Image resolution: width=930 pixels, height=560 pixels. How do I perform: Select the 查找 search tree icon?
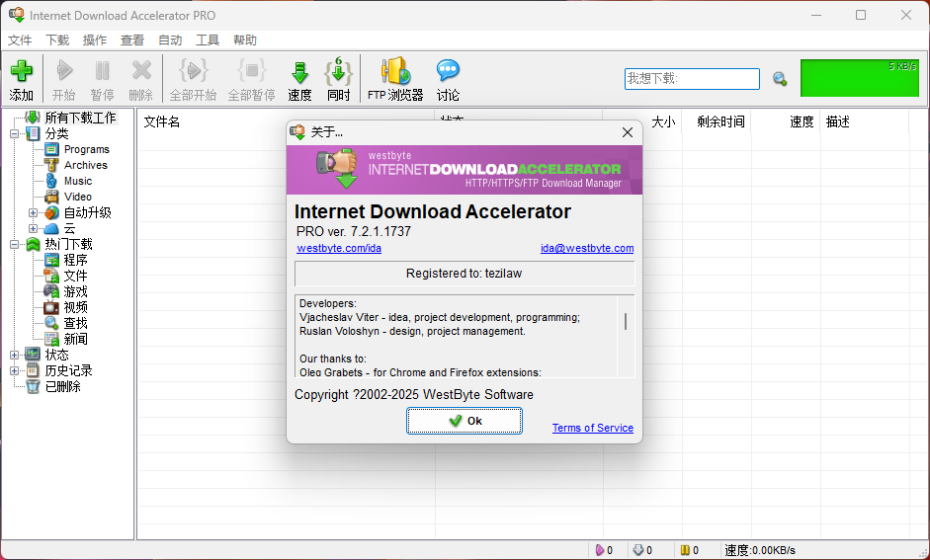[x=52, y=323]
